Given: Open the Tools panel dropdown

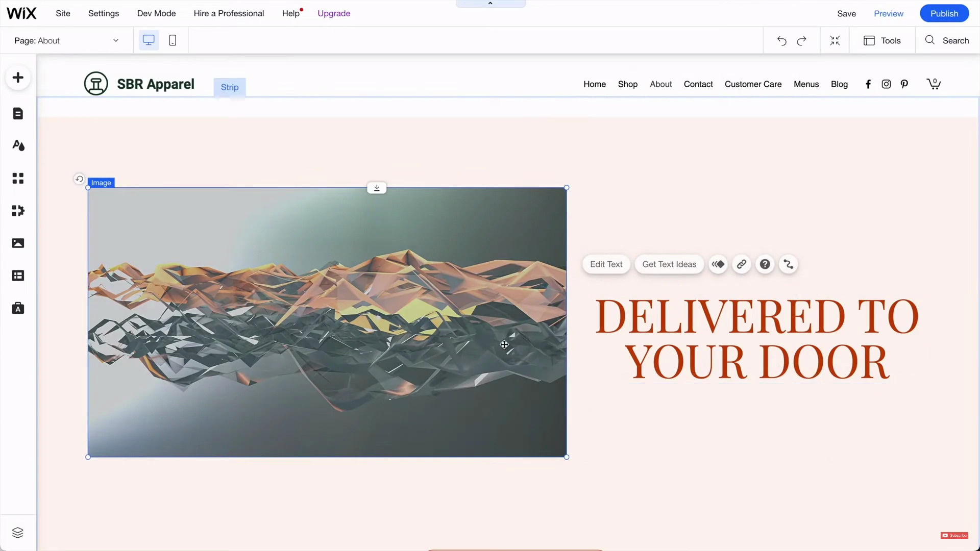Looking at the screenshot, I should click(x=882, y=41).
